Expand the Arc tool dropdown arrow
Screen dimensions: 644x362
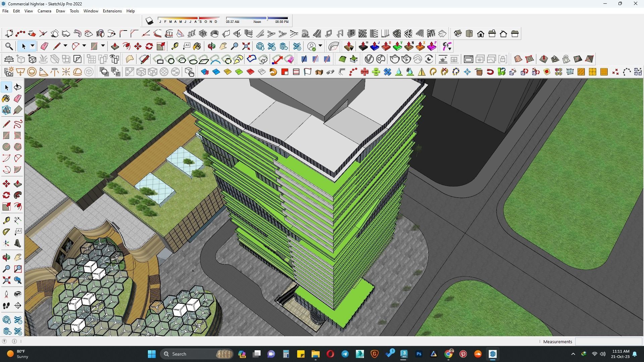point(84,46)
